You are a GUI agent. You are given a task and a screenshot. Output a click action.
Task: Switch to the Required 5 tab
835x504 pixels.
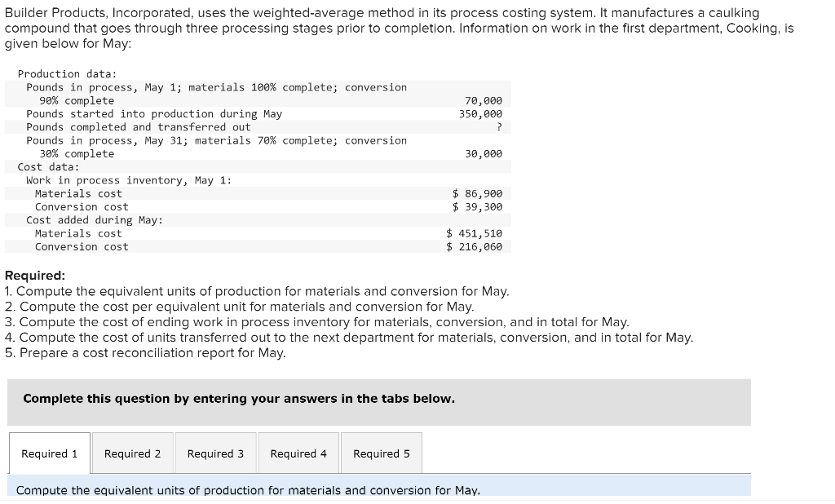381,453
